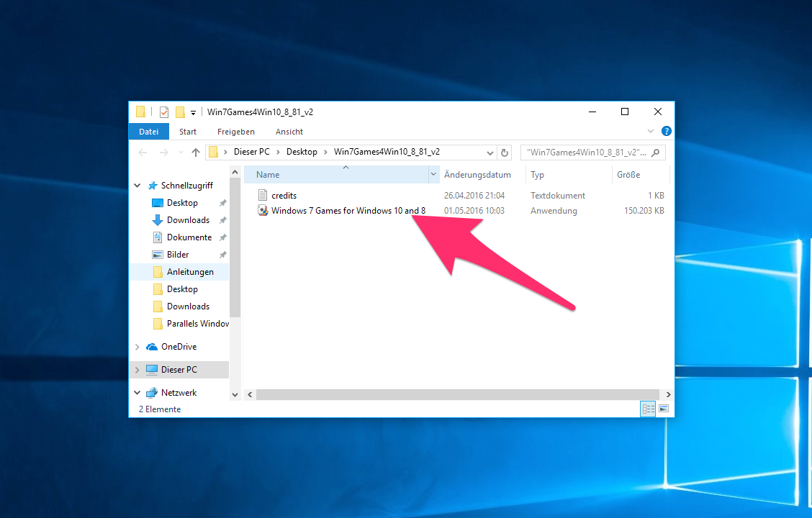Open the Freigeben ribbon tab
Image resolution: width=812 pixels, height=518 pixels.
tap(235, 132)
